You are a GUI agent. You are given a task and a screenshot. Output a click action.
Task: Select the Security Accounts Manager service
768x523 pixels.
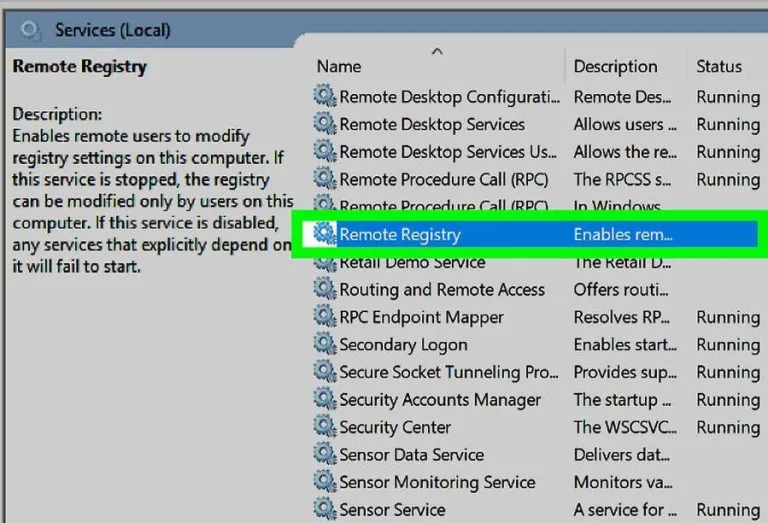pyautogui.click(x=440, y=400)
